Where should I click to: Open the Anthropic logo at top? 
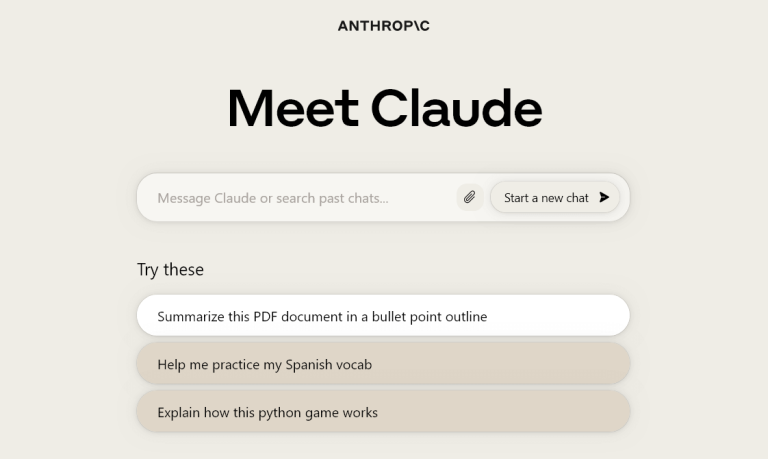[x=384, y=26]
